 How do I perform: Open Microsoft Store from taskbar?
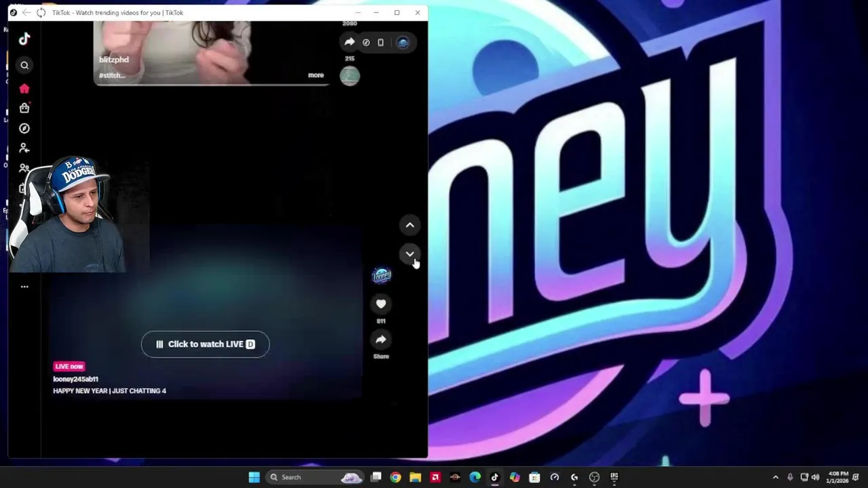[534, 477]
